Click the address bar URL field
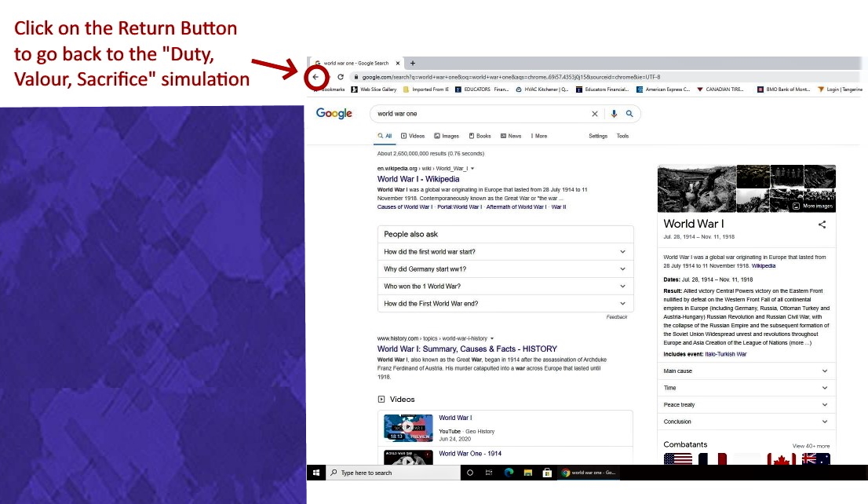Viewport: 868px width, 504px height. (x=511, y=77)
